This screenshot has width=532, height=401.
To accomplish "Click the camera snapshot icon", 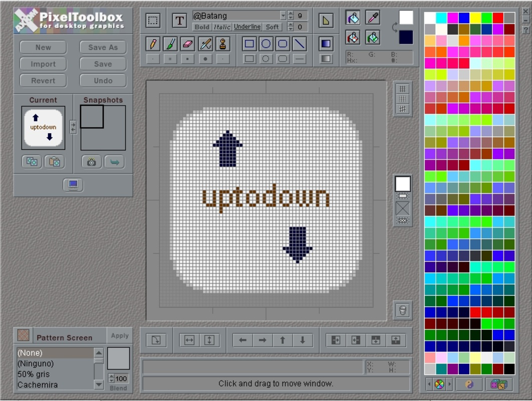I will tap(91, 162).
